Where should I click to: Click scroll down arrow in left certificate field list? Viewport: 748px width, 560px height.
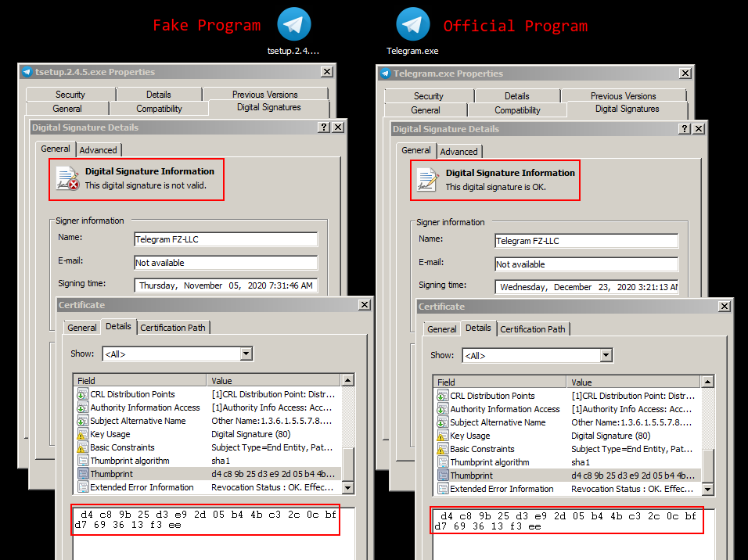pyautogui.click(x=347, y=487)
